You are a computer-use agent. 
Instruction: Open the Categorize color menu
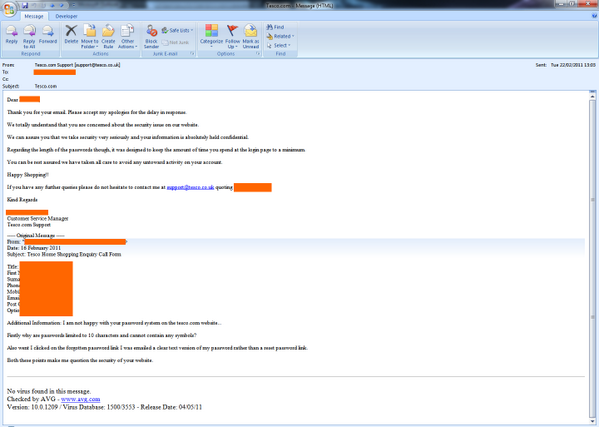click(211, 37)
